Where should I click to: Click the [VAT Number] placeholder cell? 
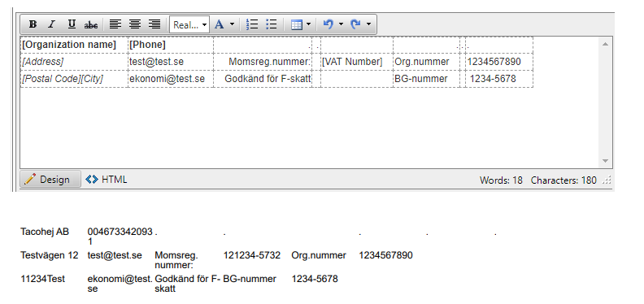coord(356,62)
